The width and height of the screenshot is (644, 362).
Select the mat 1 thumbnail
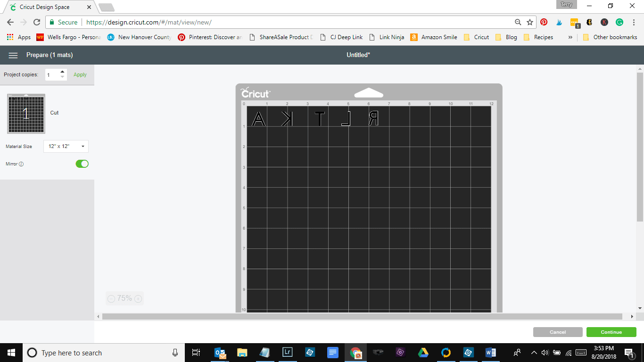(x=26, y=113)
